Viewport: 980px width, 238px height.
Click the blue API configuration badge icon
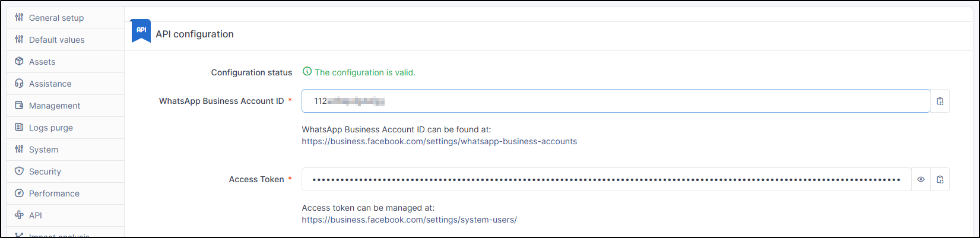pos(141,31)
